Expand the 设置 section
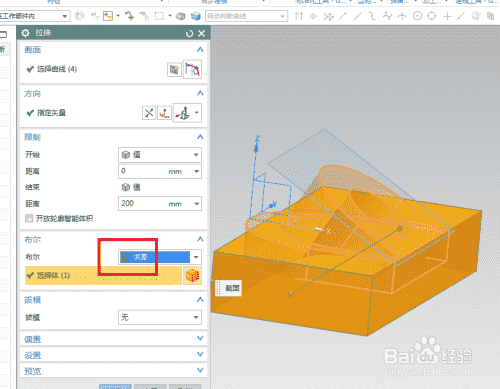Viewport: 500px width, 389px height. [200, 354]
